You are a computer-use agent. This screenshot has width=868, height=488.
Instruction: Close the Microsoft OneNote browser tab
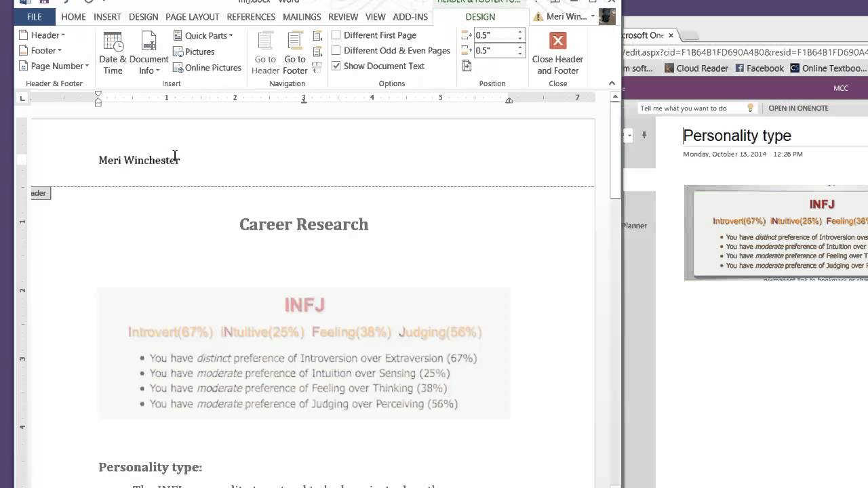pyautogui.click(x=671, y=35)
